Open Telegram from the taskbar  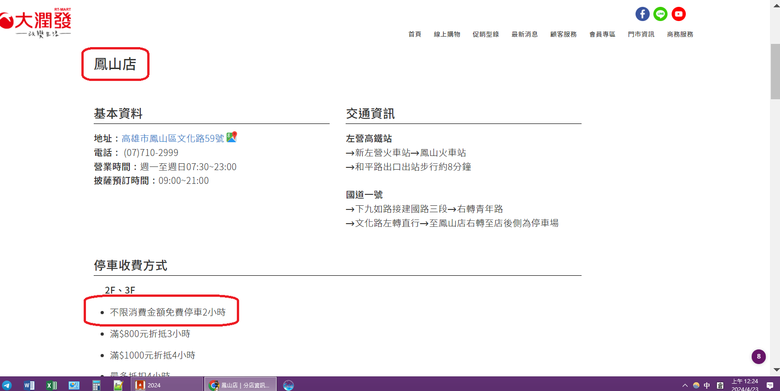(7, 385)
